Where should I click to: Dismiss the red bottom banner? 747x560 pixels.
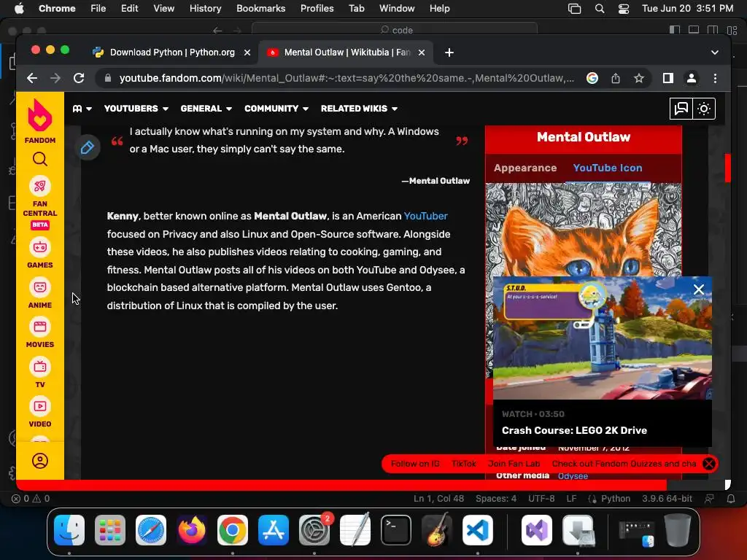pos(709,464)
